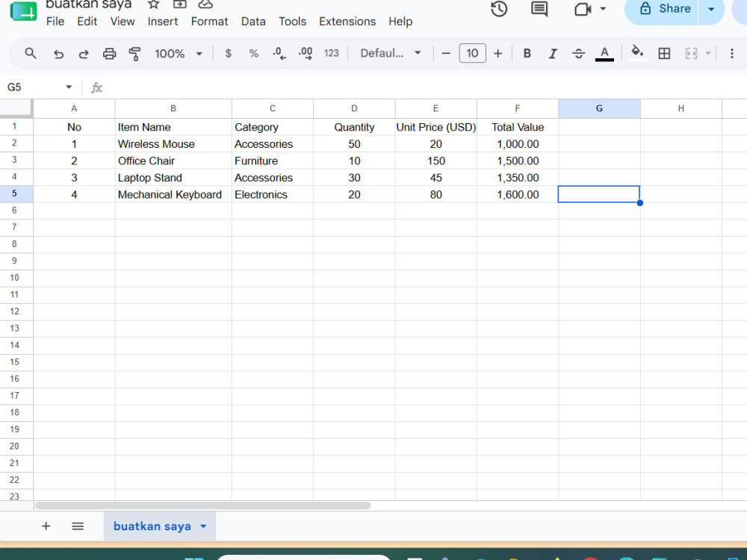This screenshot has height=560, width=747.
Task: Click the formula bar input
Action: tap(424, 87)
